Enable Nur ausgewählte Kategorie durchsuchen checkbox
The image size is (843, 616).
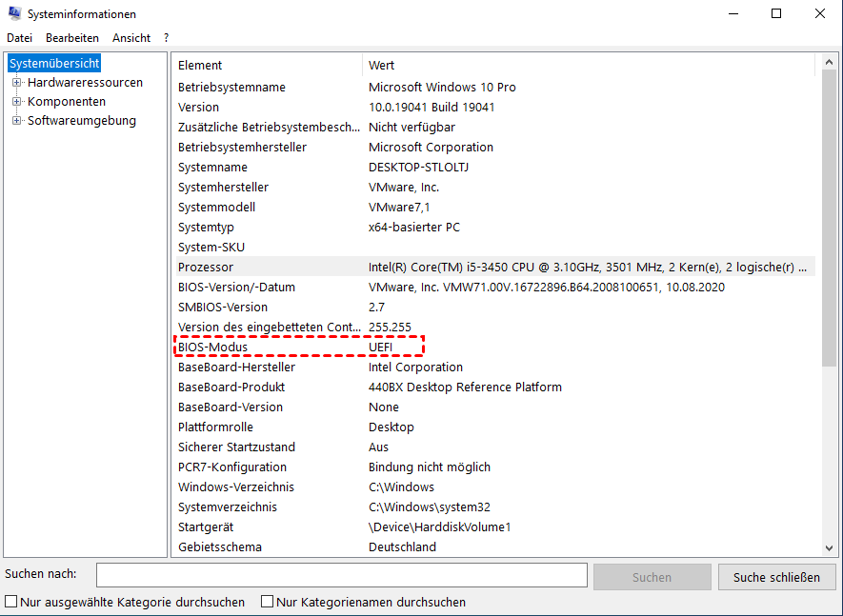point(10,601)
